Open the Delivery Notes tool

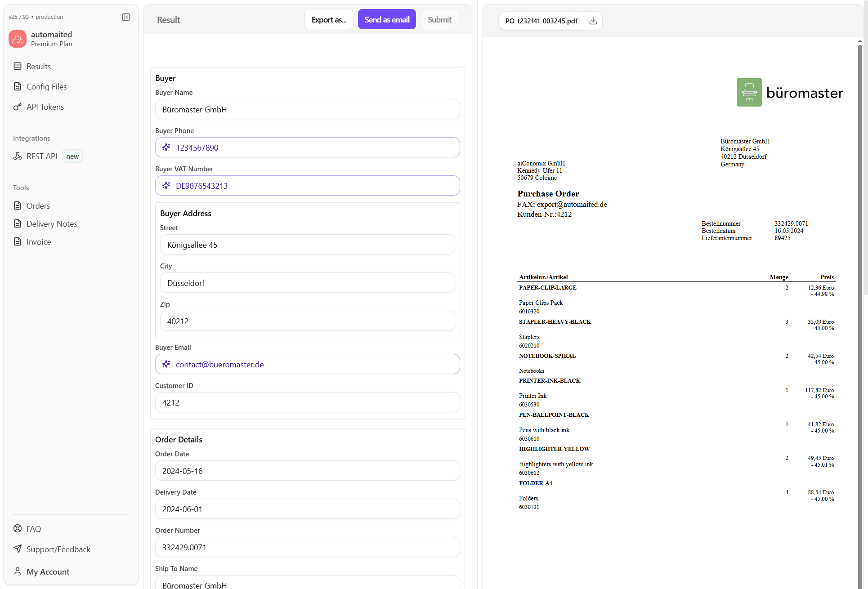click(51, 223)
